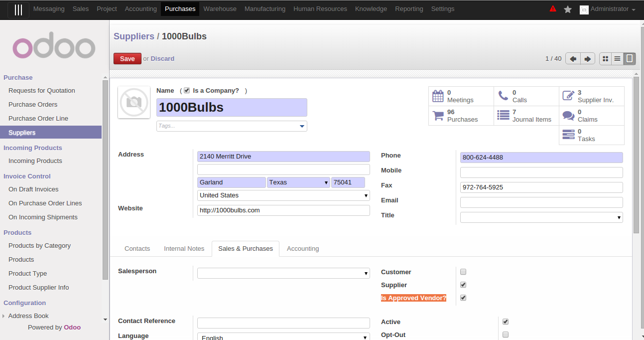Open the Reporting top menu
Viewport: 644px width, 340px height.
coord(409,9)
